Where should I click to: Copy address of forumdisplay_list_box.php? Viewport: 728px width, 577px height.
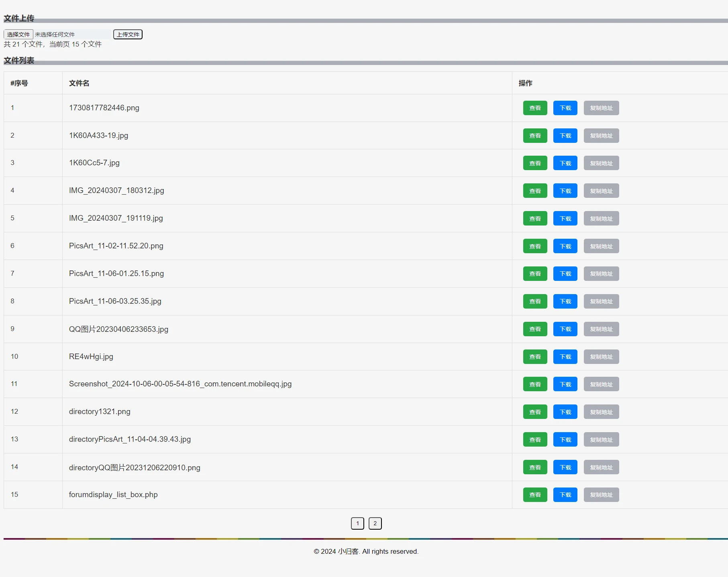(601, 495)
